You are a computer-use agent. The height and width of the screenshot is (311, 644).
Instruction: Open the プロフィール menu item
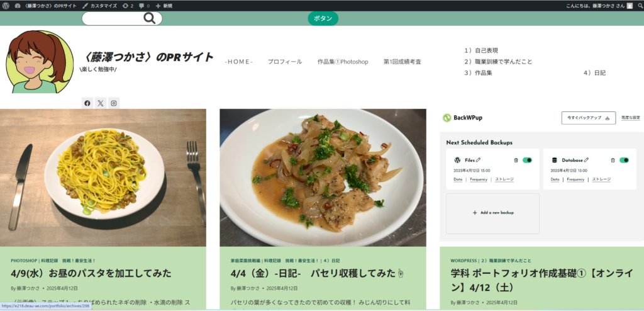coord(284,62)
